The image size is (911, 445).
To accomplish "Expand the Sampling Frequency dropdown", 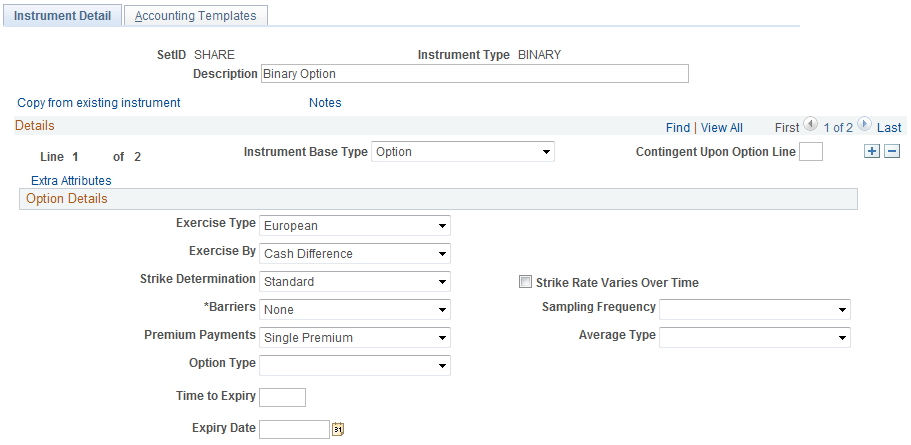I will pos(755,309).
